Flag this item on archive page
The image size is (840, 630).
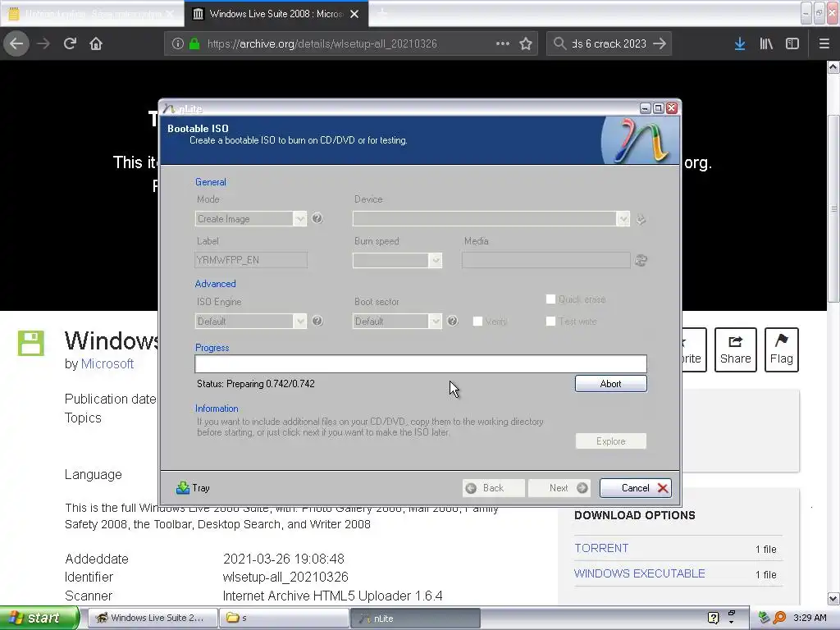pos(782,349)
